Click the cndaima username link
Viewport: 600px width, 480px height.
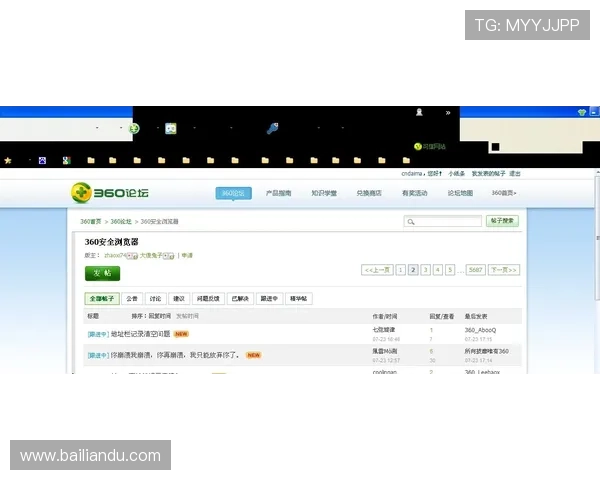click(x=411, y=174)
